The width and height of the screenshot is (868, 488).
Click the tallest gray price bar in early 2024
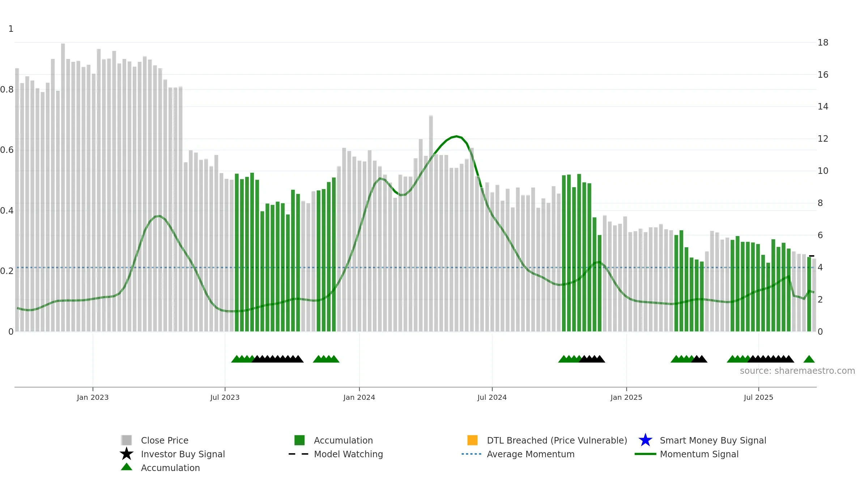click(431, 223)
